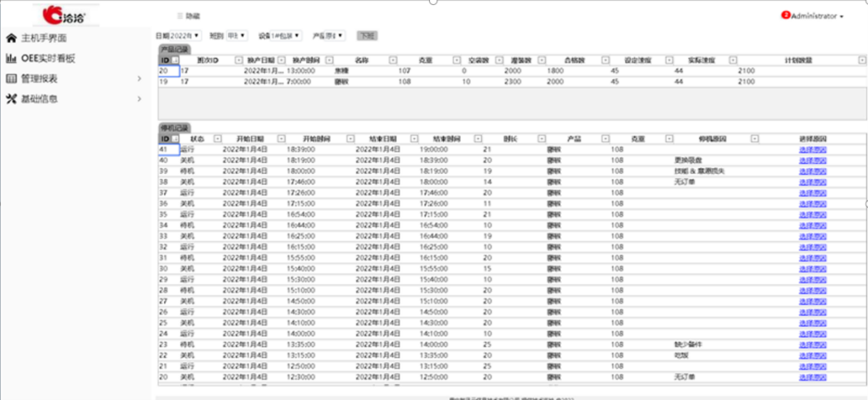Click the gray button right of 产品 dropdown

[367, 36]
